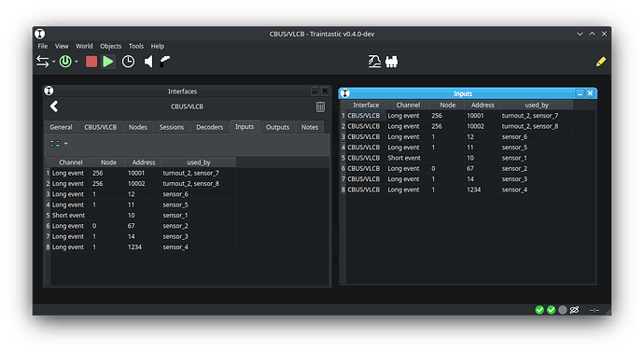Open the locomotive train icon
The width and height of the screenshot is (644, 353).
tap(391, 62)
